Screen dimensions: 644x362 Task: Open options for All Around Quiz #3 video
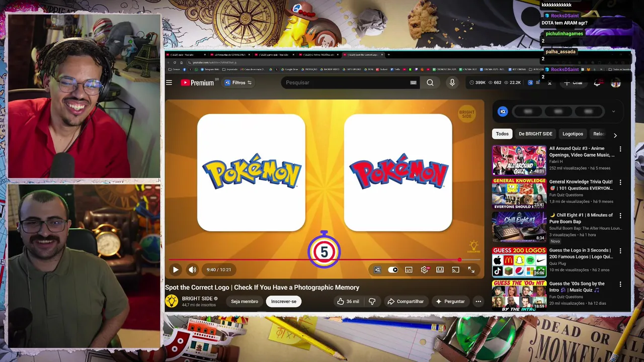coord(620,149)
